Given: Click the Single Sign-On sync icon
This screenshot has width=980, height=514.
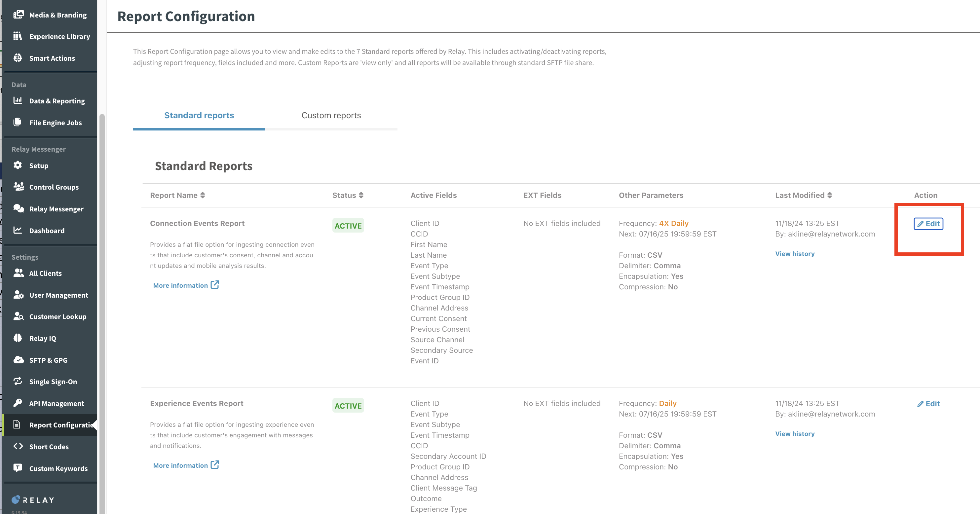Looking at the screenshot, I should (18, 381).
